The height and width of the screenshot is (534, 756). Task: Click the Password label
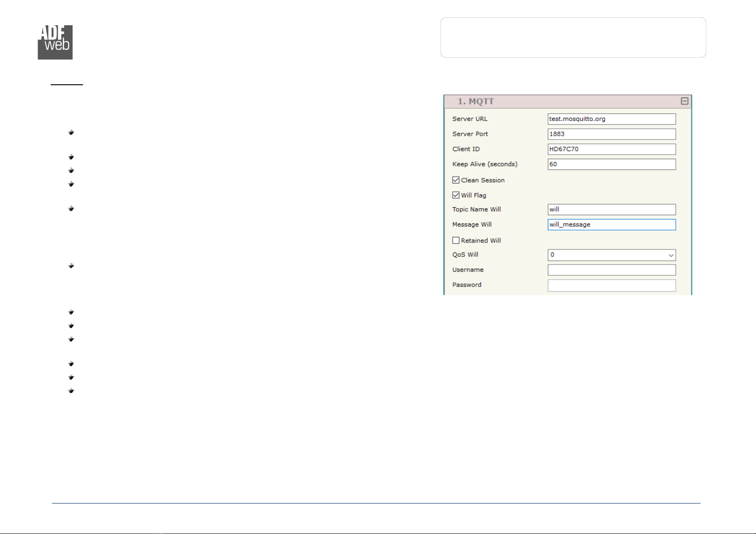click(x=467, y=285)
